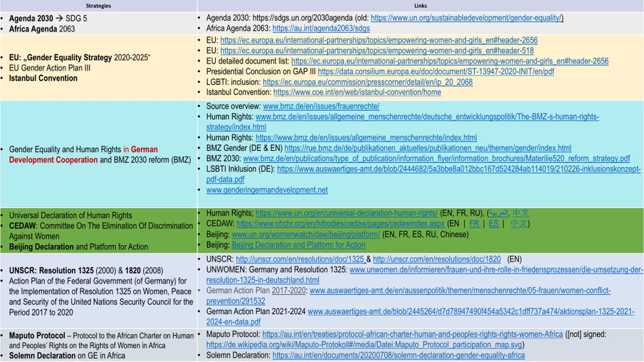644x362 pixels.
Task: Open the Solemn Declaration au.int link
Action: [x=399, y=355]
